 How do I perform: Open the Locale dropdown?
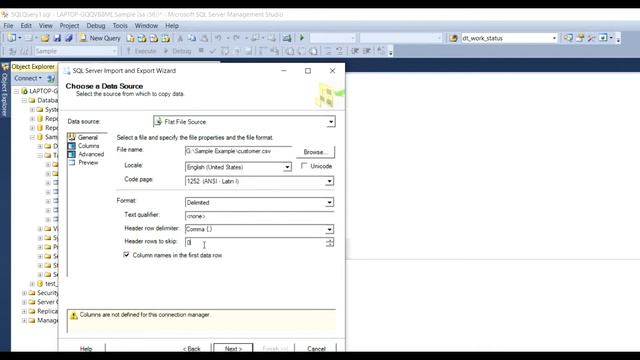[x=287, y=167]
